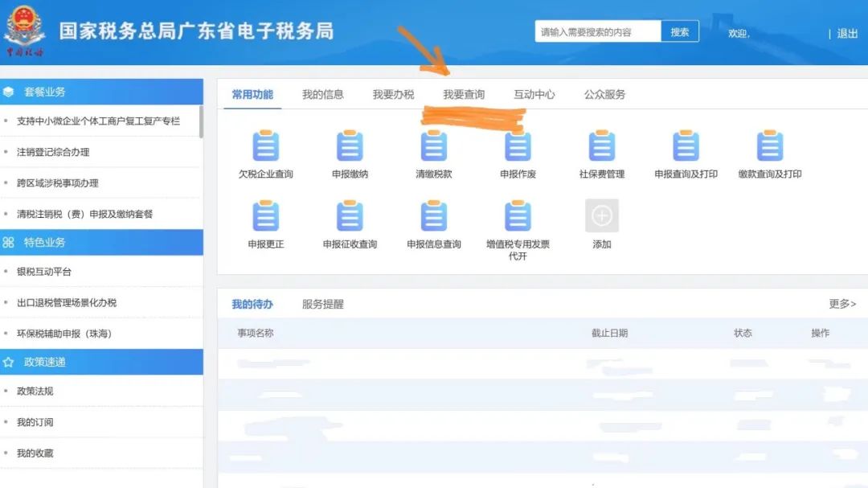Switch to the 常用功能 tab
The width and height of the screenshot is (868, 488).
[x=252, y=95]
